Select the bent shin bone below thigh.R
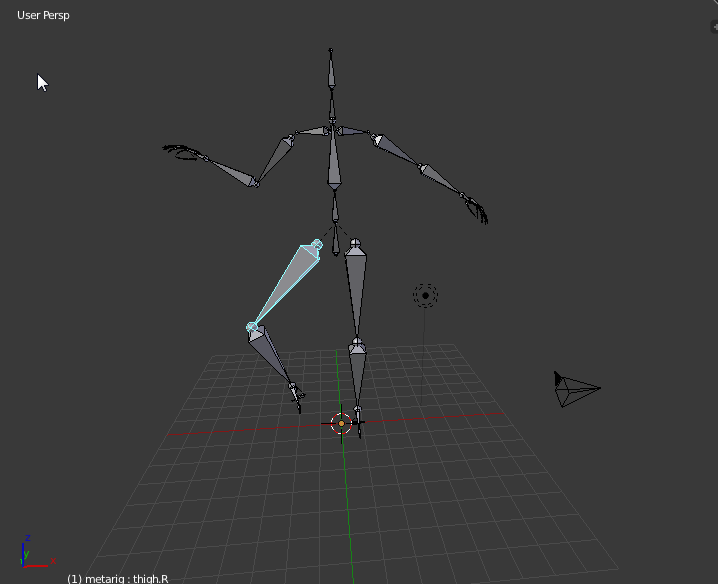The width and height of the screenshot is (718, 584). point(270,355)
